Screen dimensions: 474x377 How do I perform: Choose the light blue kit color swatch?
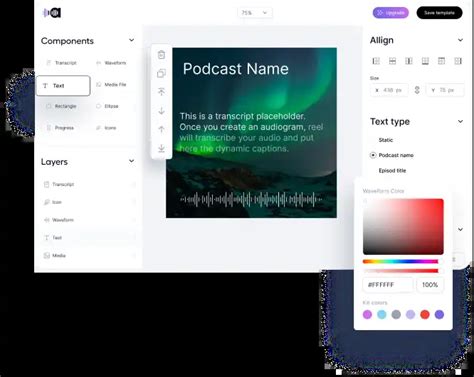[x=382, y=314]
